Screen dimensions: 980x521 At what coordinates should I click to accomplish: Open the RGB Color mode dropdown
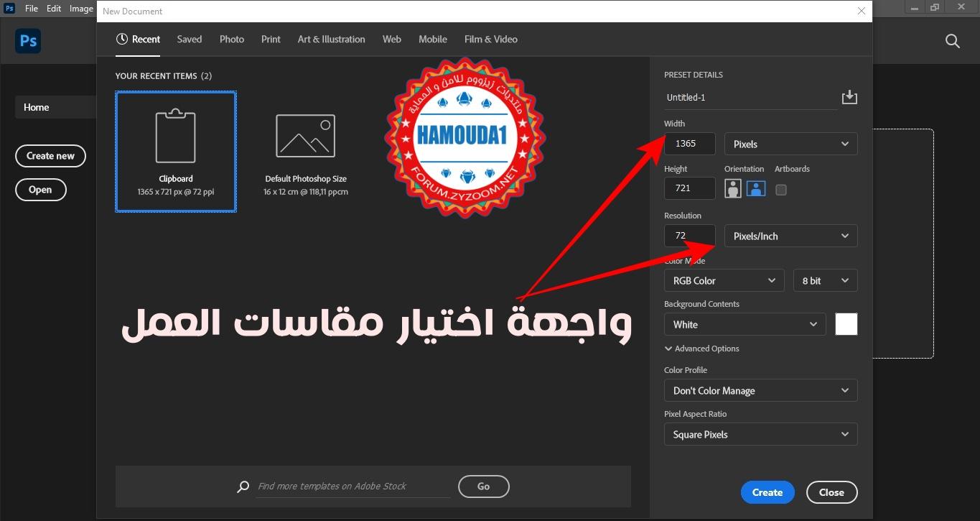pyautogui.click(x=724, y=280)
